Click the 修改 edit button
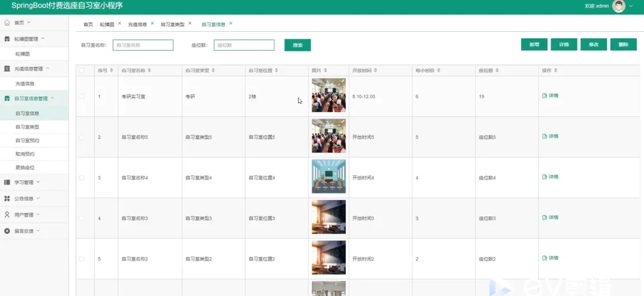The image size is (644, 296). tap(594, 44)
